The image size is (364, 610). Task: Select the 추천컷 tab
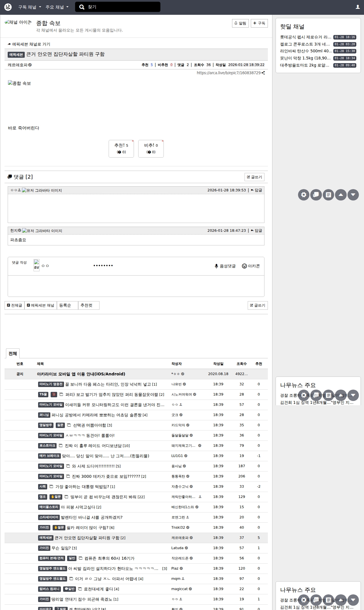[x=89, y=305]
